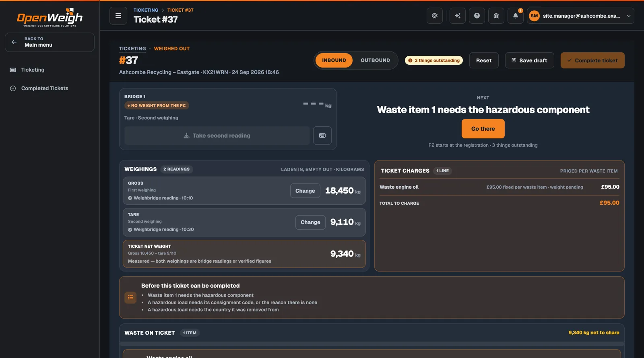
Task: Click the country removed from requirement bullet
Action: tap(213, 310)
